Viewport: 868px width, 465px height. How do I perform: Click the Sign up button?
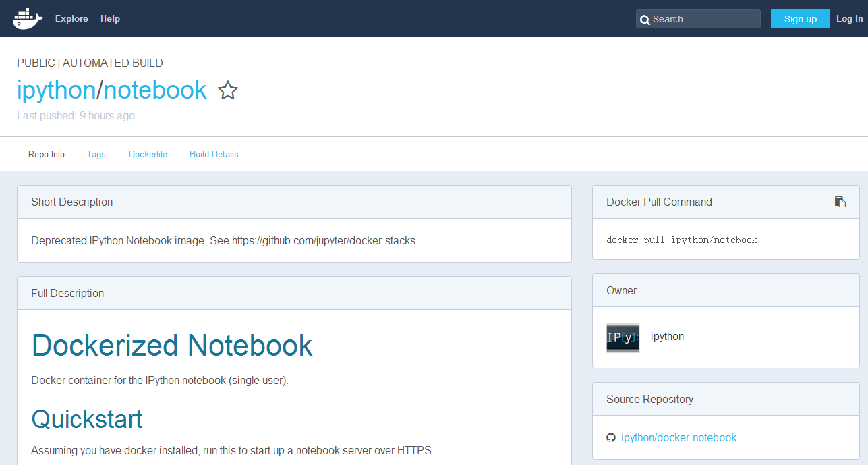coord(801,19)
